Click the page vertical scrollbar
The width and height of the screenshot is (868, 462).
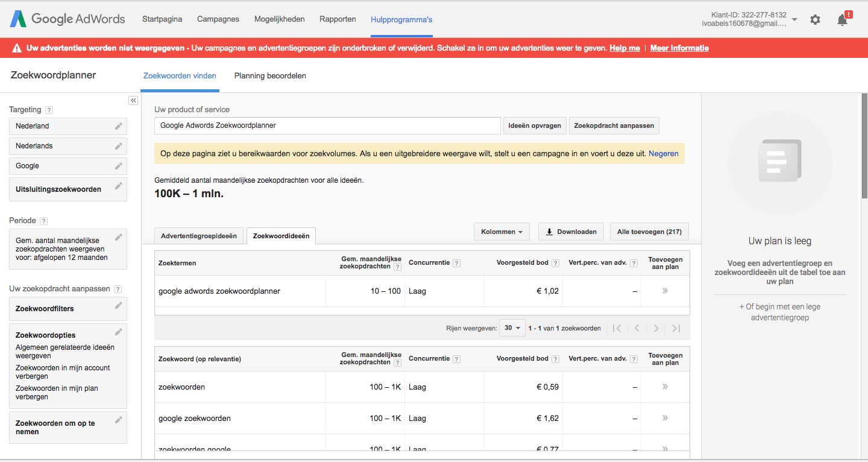[x=864, y=145]
